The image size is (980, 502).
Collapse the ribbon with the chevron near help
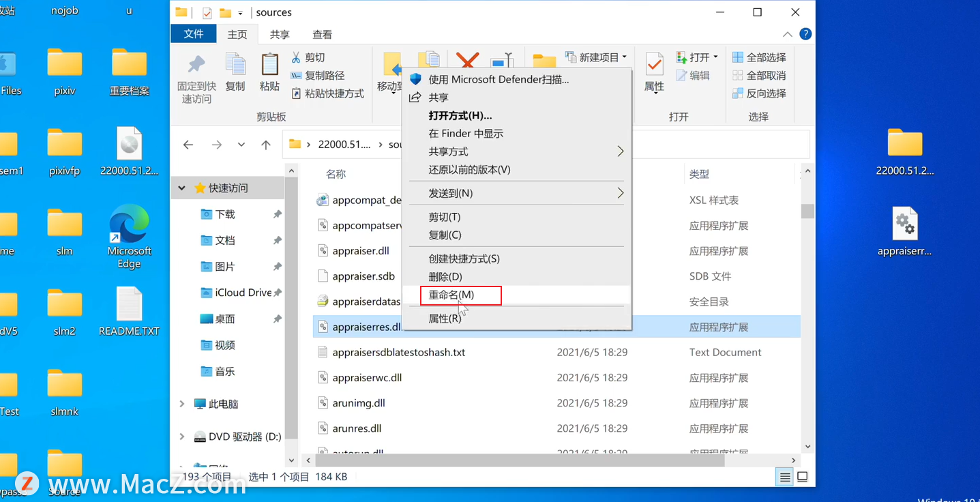(788, 34)
